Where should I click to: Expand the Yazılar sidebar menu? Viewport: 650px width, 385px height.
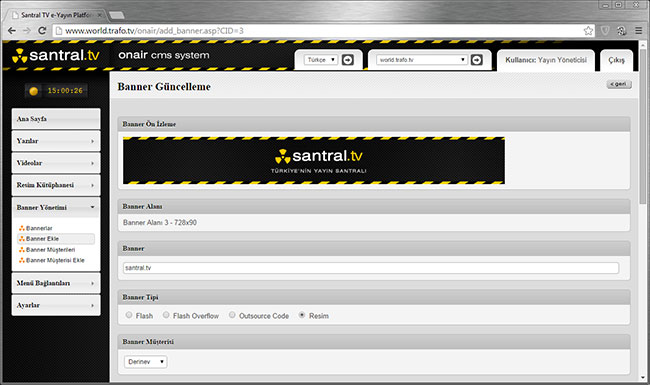(56, 141)
